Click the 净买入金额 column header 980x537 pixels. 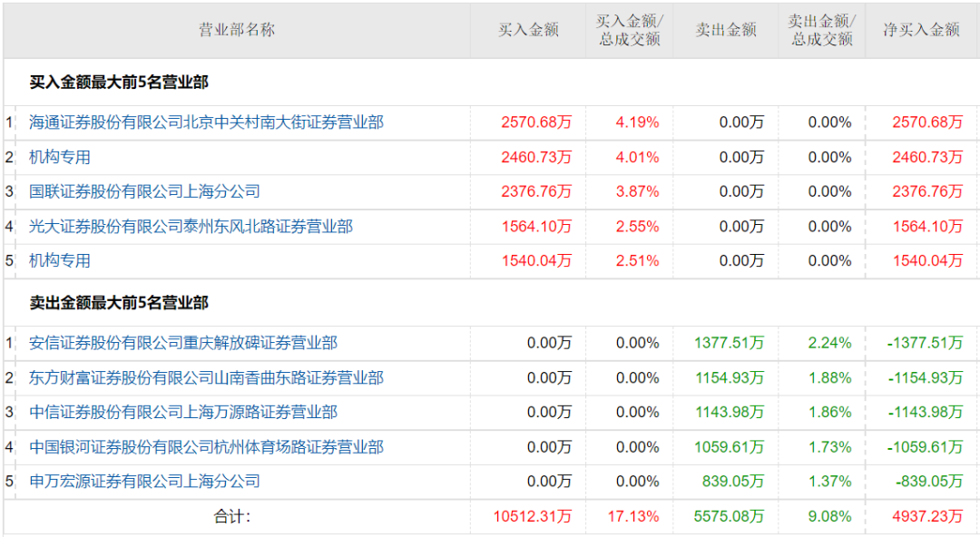(922, 30)
